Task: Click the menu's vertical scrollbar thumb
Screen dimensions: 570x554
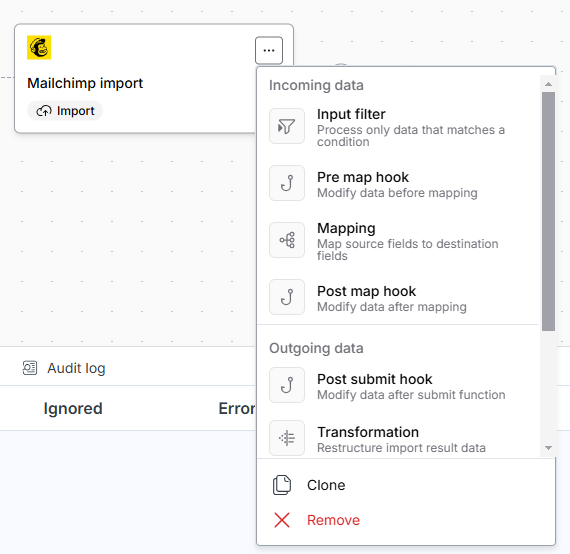Action: [549, 211]
